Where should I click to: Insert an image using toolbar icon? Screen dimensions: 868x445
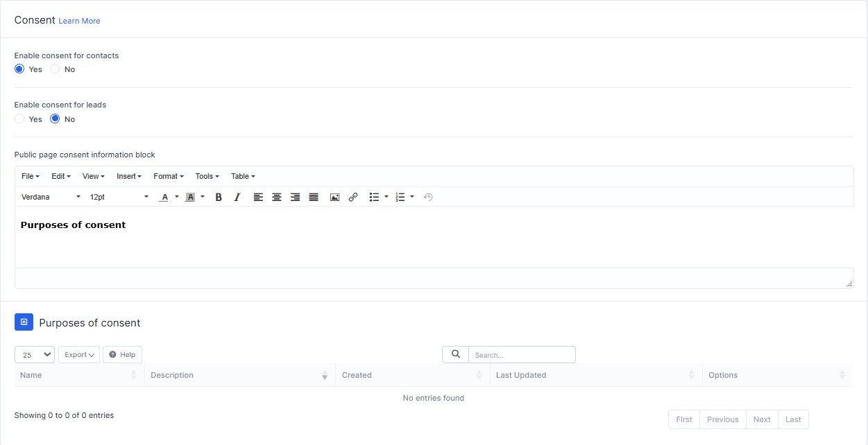(x=334, y=198)
